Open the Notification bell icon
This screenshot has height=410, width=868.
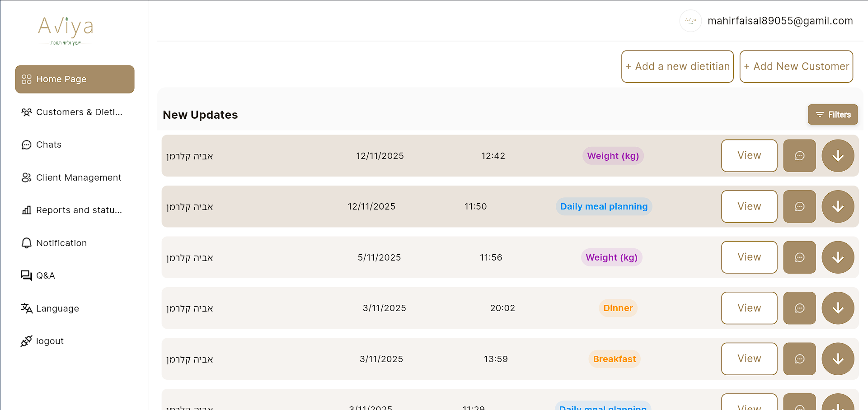[26, 243]
